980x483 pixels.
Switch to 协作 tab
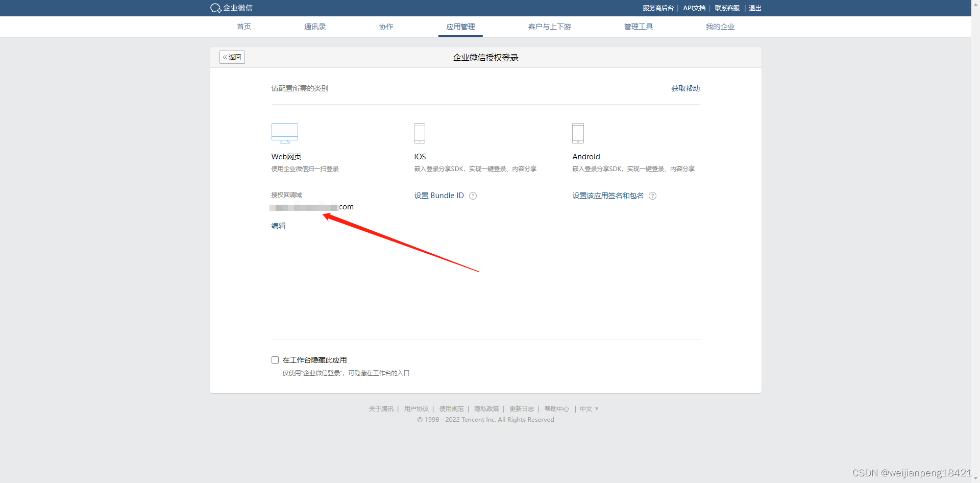click(386, 27)
